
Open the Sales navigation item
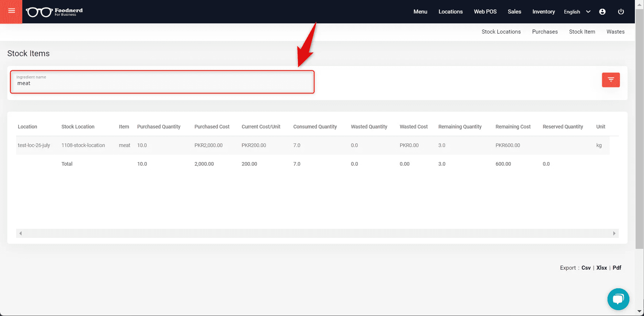pyautogui.click(x=514, y=12)
